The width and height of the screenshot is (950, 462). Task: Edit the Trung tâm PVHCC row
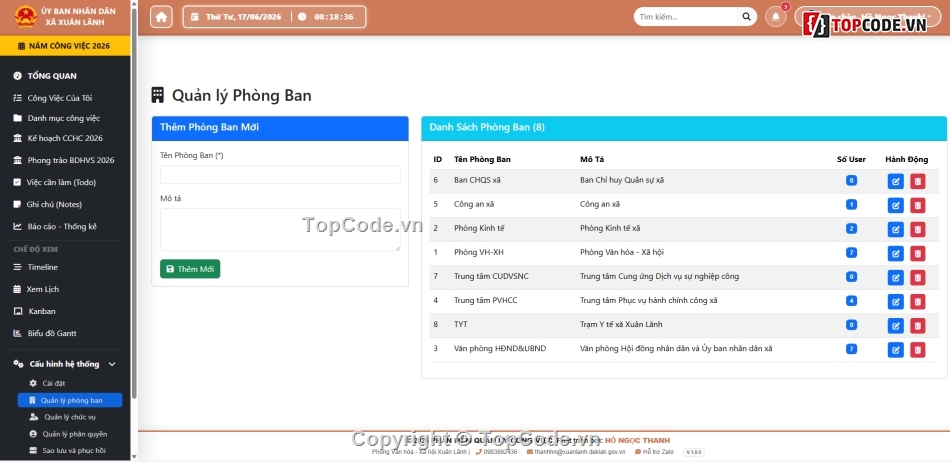click(895, 302)
